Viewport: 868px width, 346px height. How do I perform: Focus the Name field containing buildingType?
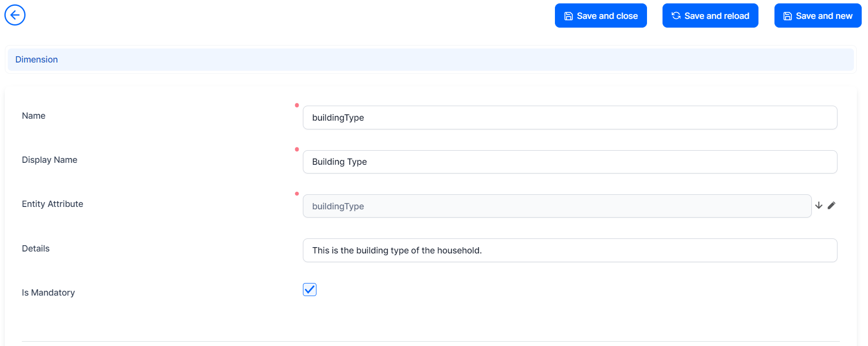click(x=569, y=118)
